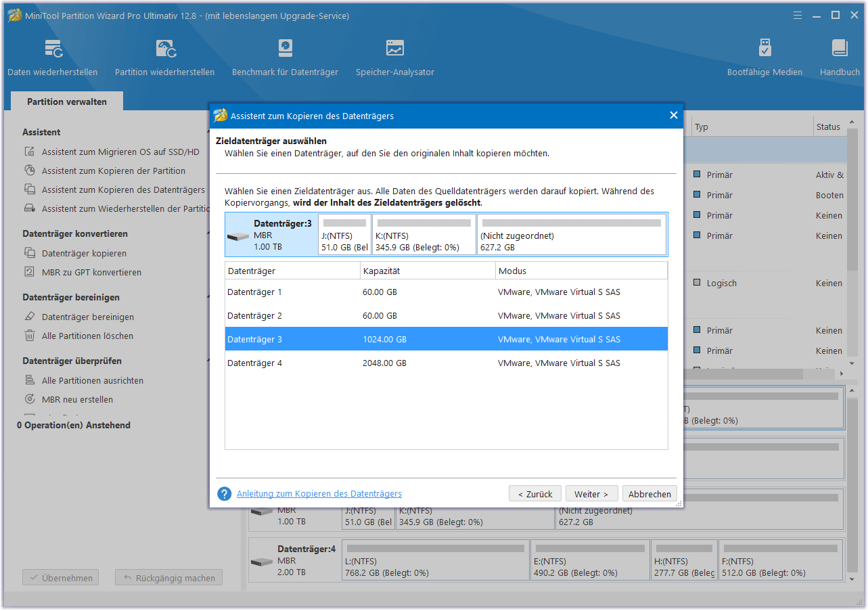Image resolution: width=868 pixels, height=611 pixels.
Task: Open Anleitung zum Kopieren des Datenträgers link
Action: [x=319, y=494]
